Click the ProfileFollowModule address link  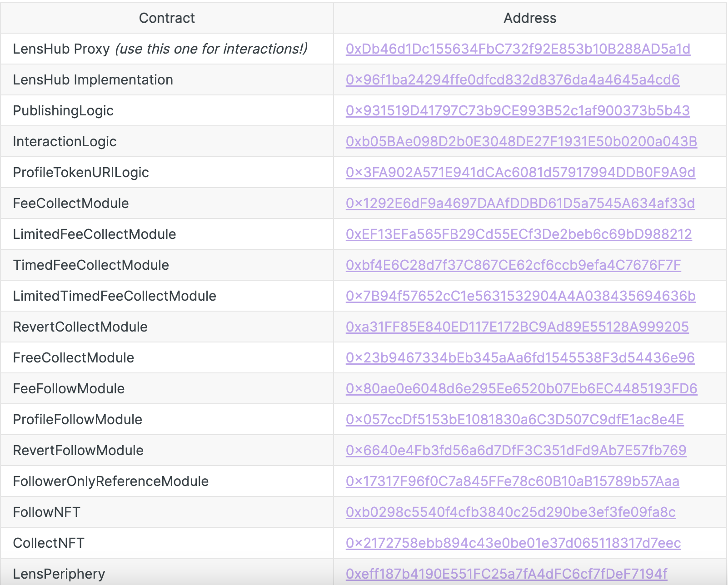pyautogui.click(x=514, y=420)
